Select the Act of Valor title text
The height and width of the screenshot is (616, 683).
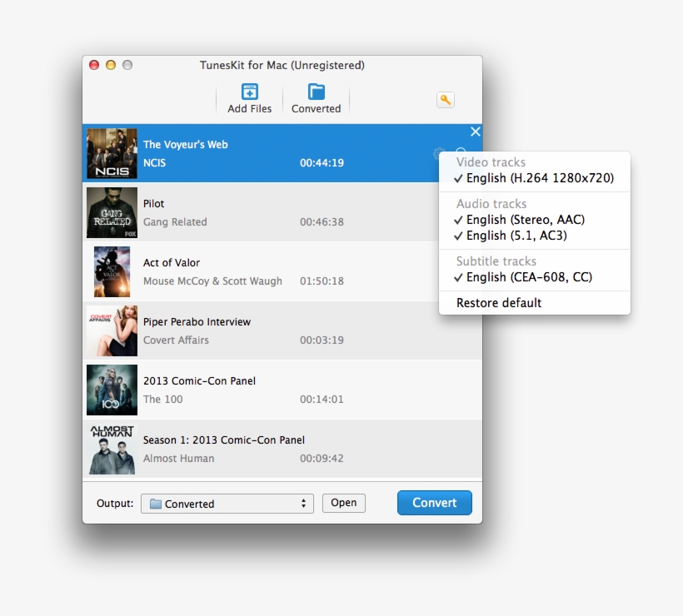click(x=172, y=262)
